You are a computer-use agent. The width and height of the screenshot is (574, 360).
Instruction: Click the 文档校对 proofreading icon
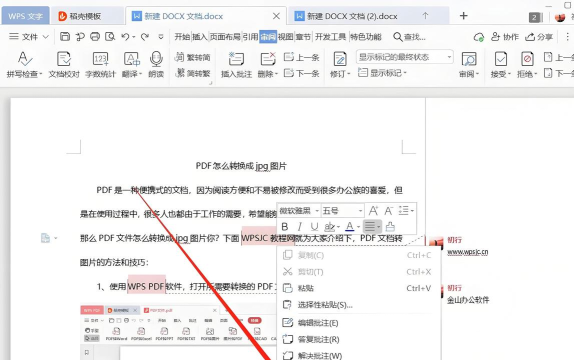(64, 65)
